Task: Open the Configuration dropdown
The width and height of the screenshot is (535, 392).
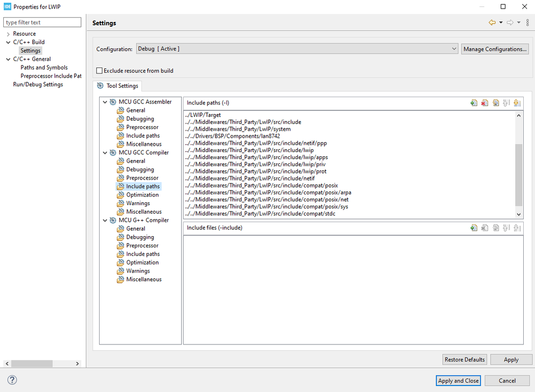Action: [297, 49]
